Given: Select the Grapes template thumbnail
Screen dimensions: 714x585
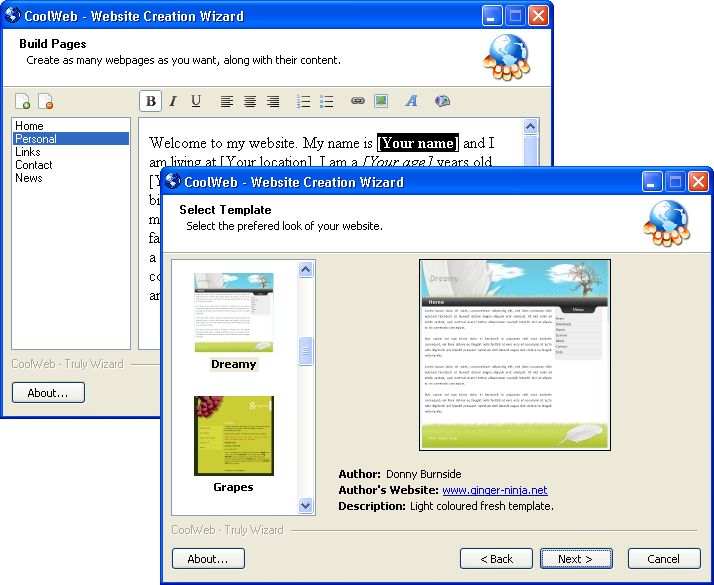Looking at the screenshot, I should [233, 436].
